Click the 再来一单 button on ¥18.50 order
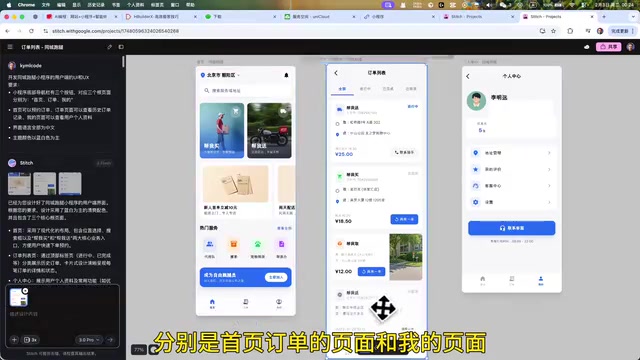 coord(404,219)
